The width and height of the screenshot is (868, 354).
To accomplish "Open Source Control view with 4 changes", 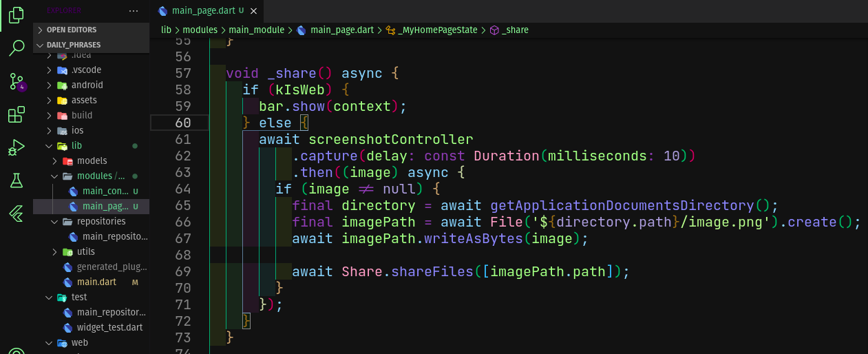I will coord(17,82).
